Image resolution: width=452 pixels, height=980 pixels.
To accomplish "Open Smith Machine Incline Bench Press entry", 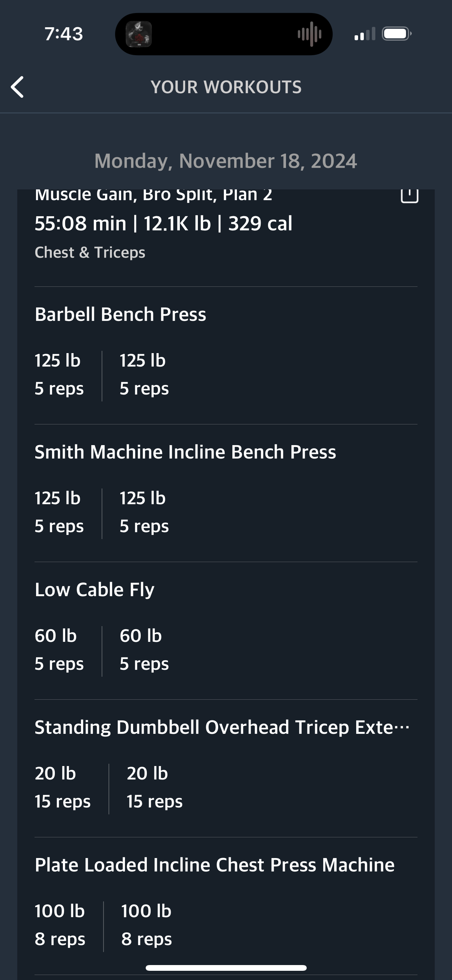I will click(185, 452).
